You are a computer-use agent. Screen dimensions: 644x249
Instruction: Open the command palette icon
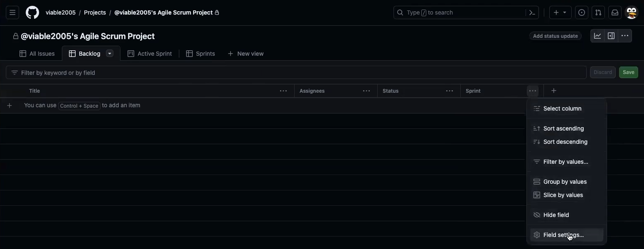click(532, 12)
